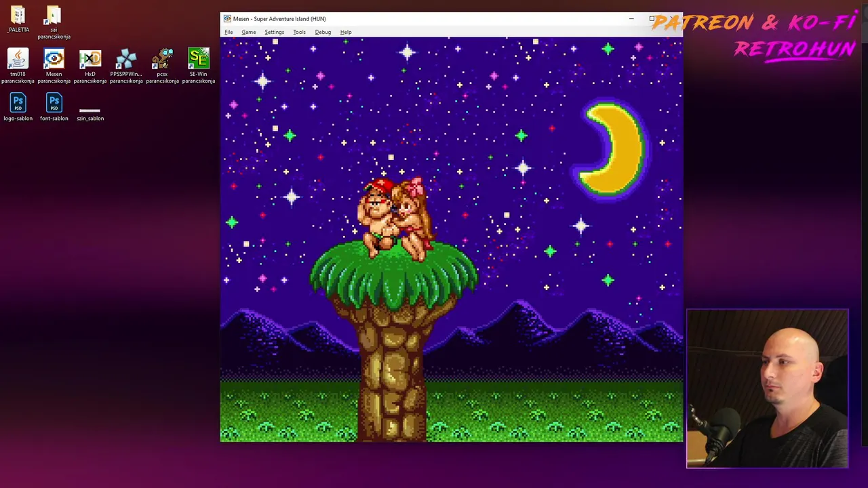Maximize the Mesen window

click(652, 19)
